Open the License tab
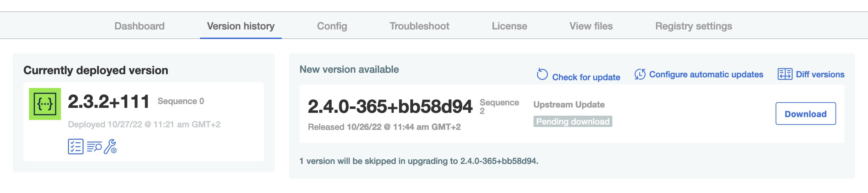Image resolution: width=868 pixels, height=193 pixels. 509,26
